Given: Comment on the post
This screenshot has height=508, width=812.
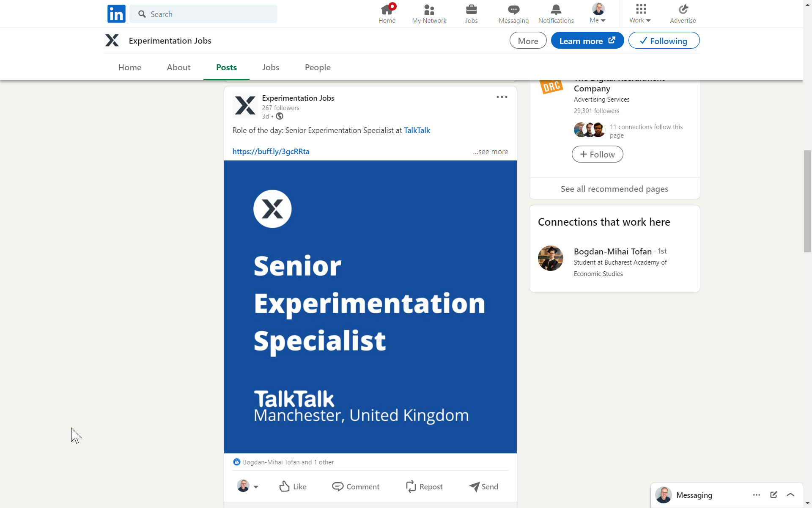Looking at the screenshot, I should 356,486.
